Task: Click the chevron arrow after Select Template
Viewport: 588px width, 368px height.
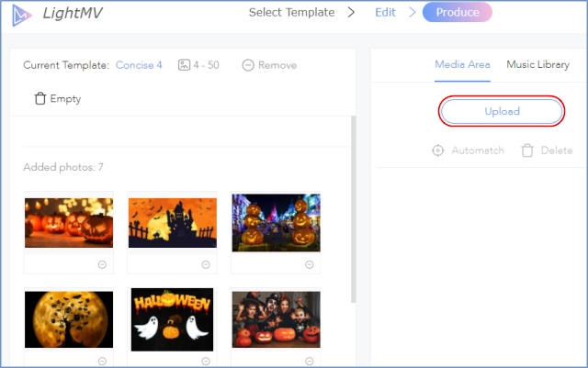Action: click(x=351, y=12)
